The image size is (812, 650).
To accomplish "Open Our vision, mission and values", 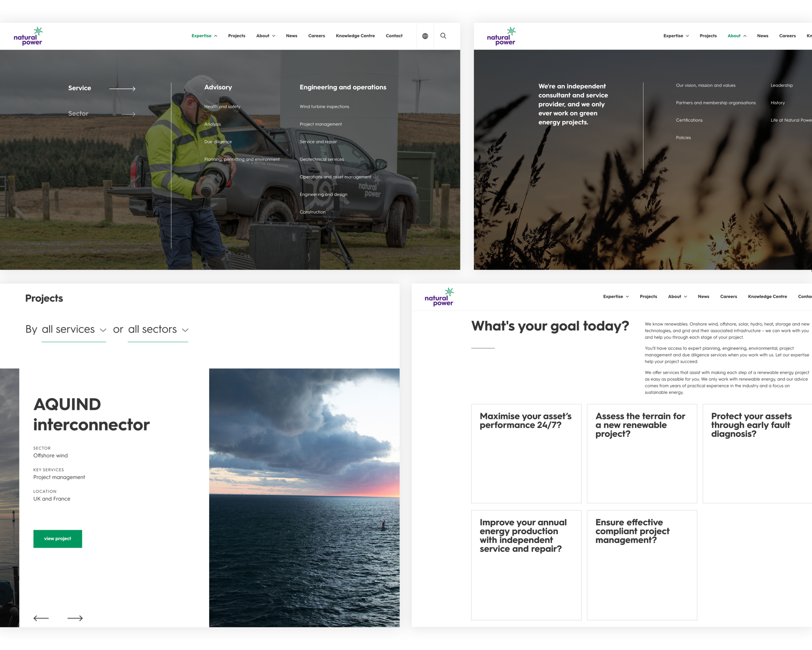I will coord(705,85).
